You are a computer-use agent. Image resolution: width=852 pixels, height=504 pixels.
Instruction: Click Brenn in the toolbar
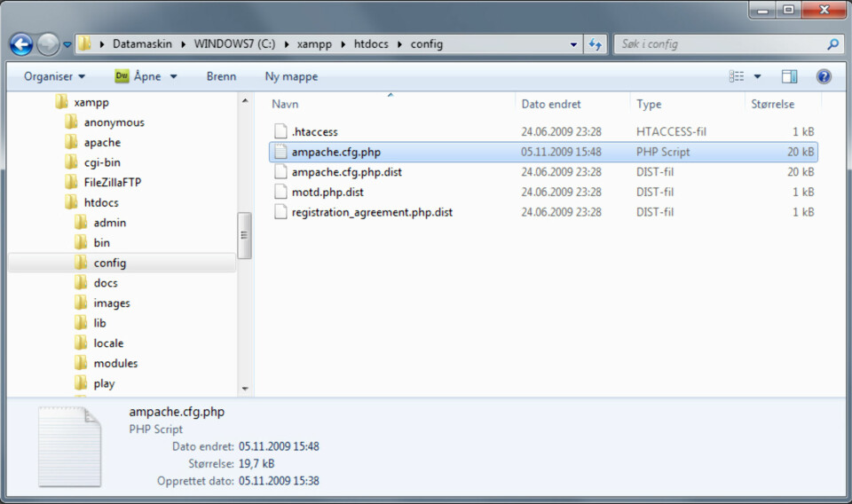(x=221, y=76)
